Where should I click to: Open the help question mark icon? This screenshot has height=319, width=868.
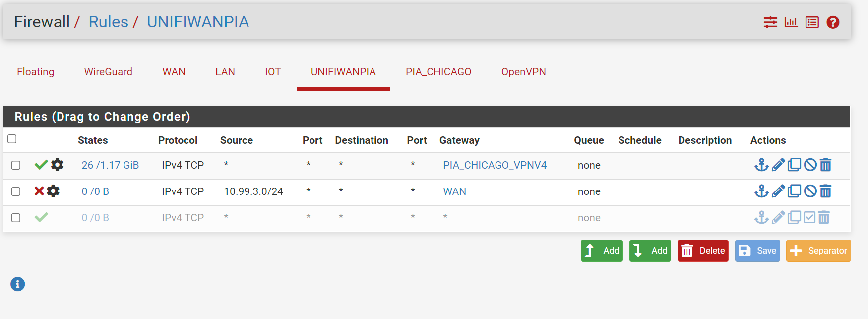pyautogui.click(x=833, y=22)
